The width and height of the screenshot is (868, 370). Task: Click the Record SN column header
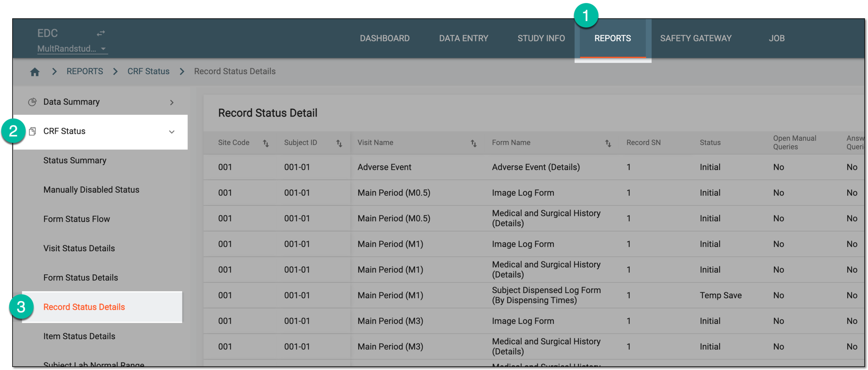click(x=643, y=143)
